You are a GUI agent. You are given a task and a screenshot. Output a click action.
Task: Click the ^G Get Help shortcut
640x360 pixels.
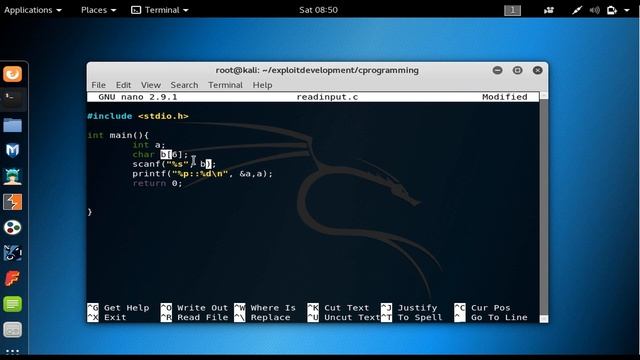pos(118,308)
